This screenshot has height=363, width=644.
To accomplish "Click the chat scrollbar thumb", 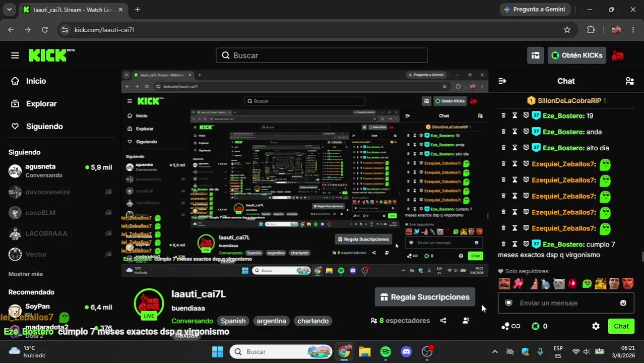I will pyautogui.click(x=642, y=257).
